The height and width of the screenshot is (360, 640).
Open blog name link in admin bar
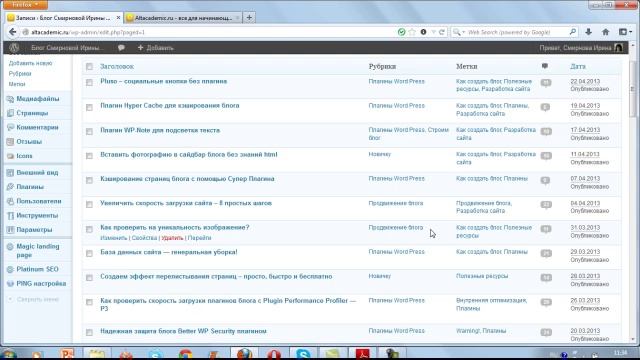click(67, 48)
